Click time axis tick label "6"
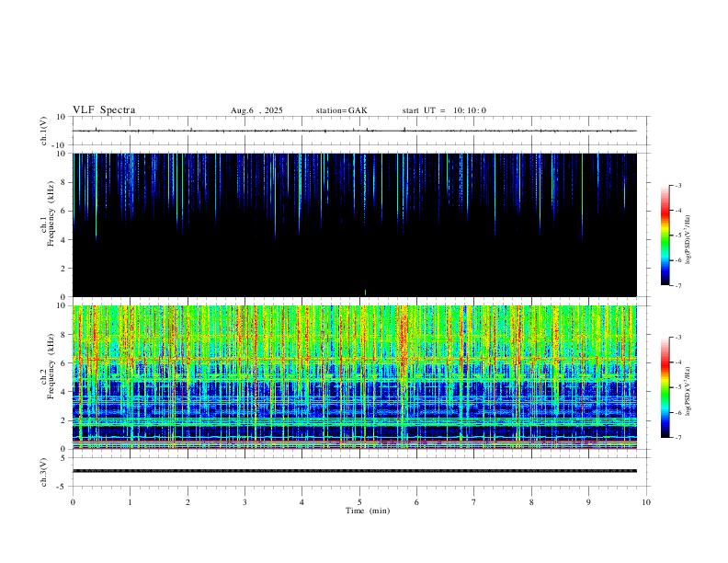 (x=417, y=502)
